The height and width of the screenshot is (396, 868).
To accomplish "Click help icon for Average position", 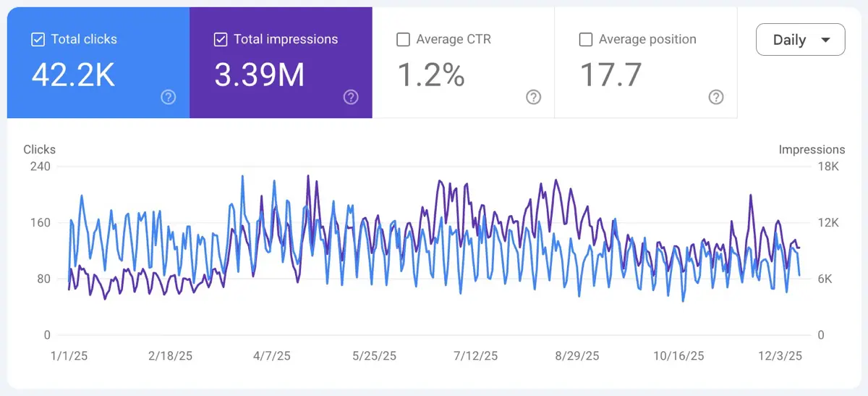I will point(716,97).
